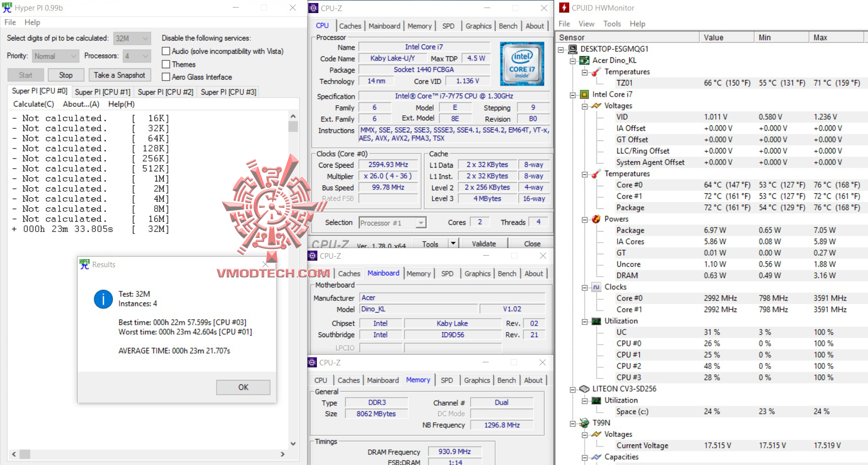
Task: Click the HWMonitor title bar lightning icon
Action: tap(564, 8)
